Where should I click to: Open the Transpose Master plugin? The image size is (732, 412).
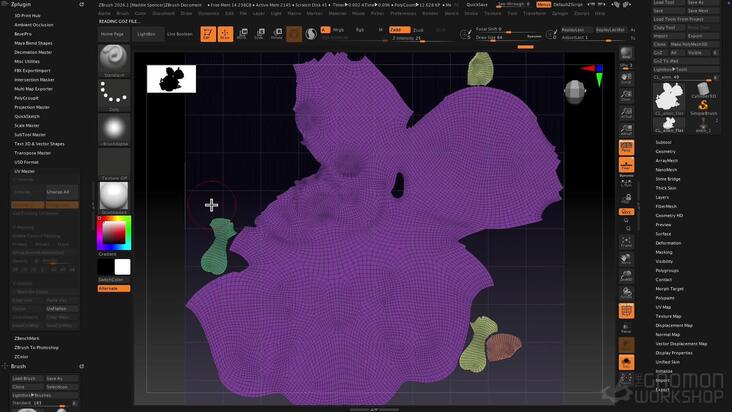click(x=32, y=153)
